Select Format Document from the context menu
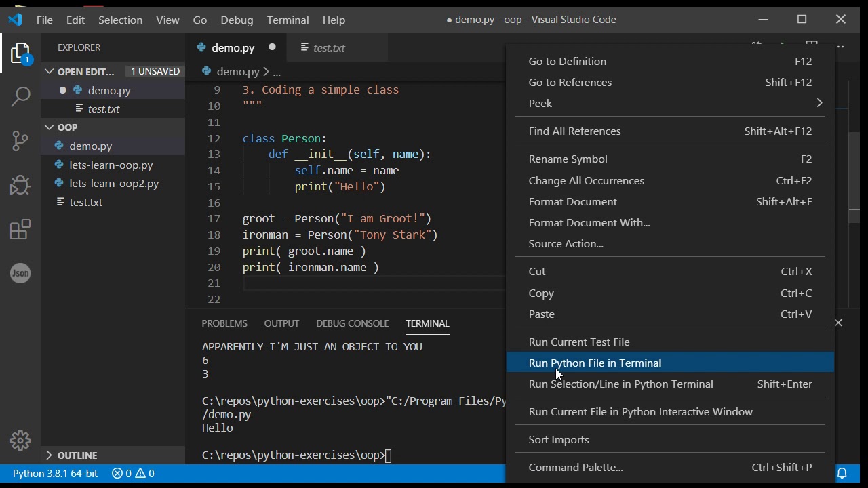868x488 pixels. point(670,201)
